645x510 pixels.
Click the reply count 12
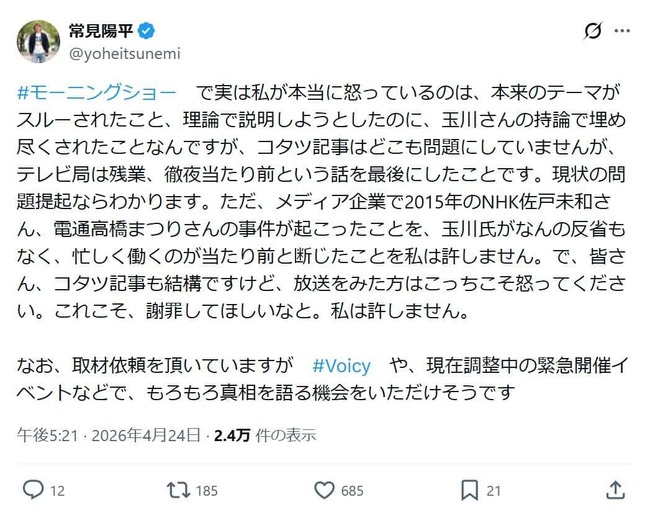(57, 490)
